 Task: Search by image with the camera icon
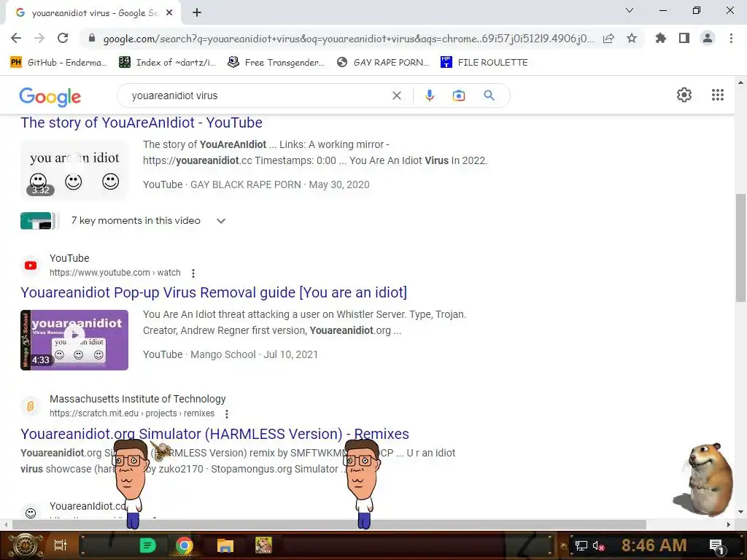tap(458, 96)
